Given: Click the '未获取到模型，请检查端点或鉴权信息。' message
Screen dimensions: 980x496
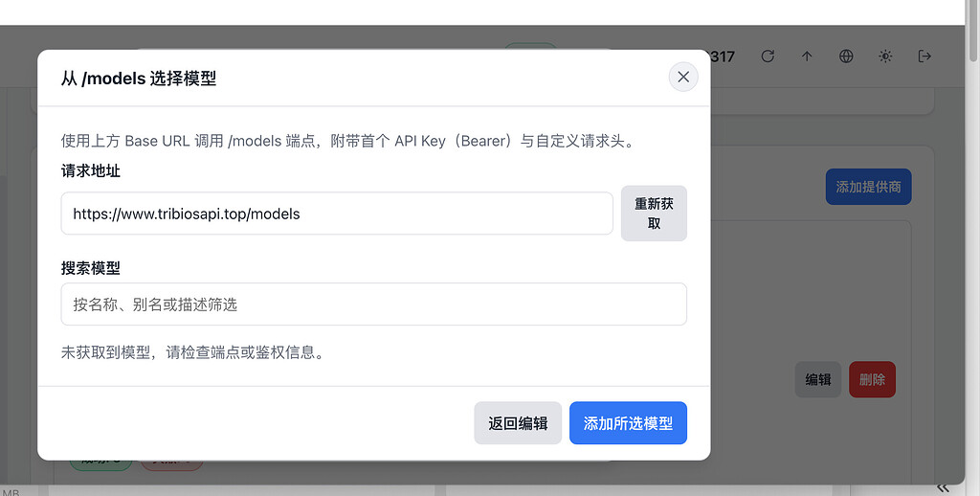Looking at the screenshot, I should 193,352.
